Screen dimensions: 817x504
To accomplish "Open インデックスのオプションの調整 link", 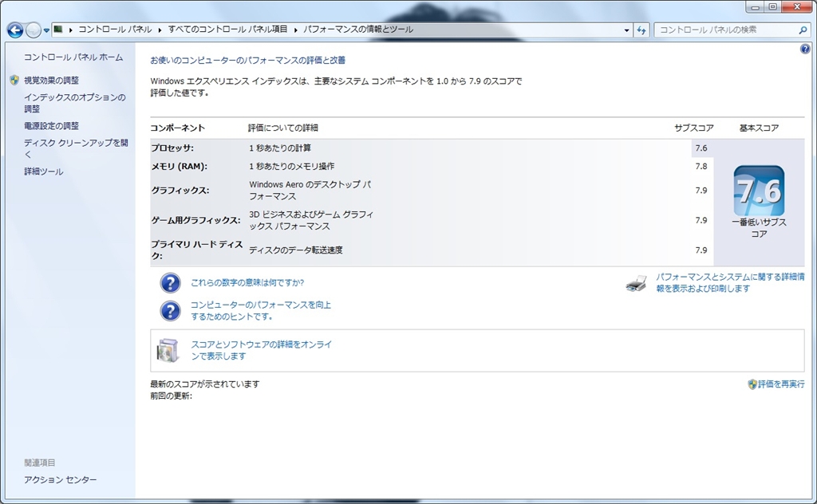I will [x=74, y=103].
